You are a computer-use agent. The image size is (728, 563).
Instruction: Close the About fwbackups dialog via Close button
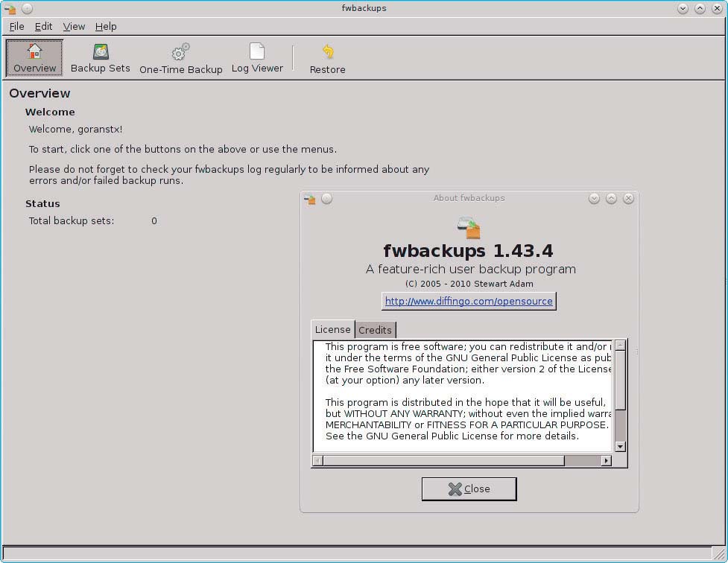click(x=469, y=489)
